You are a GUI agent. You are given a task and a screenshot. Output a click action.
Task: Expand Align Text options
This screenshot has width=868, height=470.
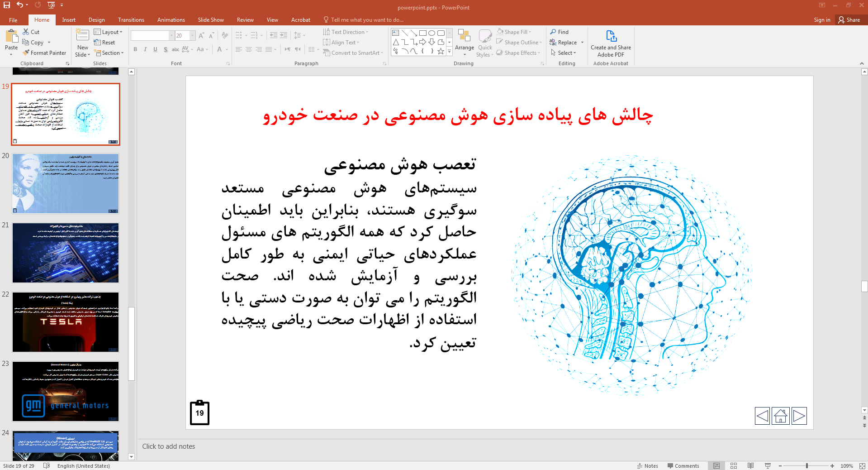[341, 43]
